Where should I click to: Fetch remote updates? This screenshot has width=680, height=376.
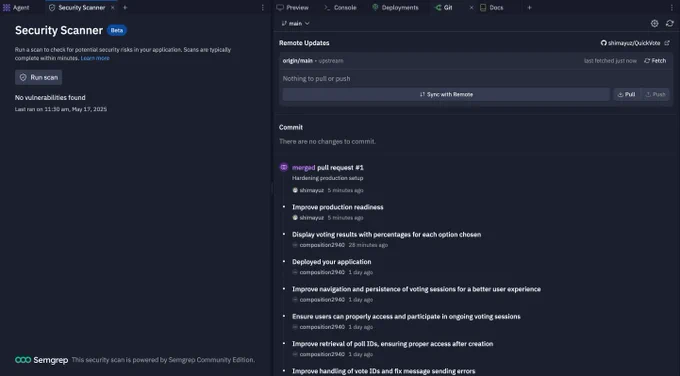pos(655,61)
